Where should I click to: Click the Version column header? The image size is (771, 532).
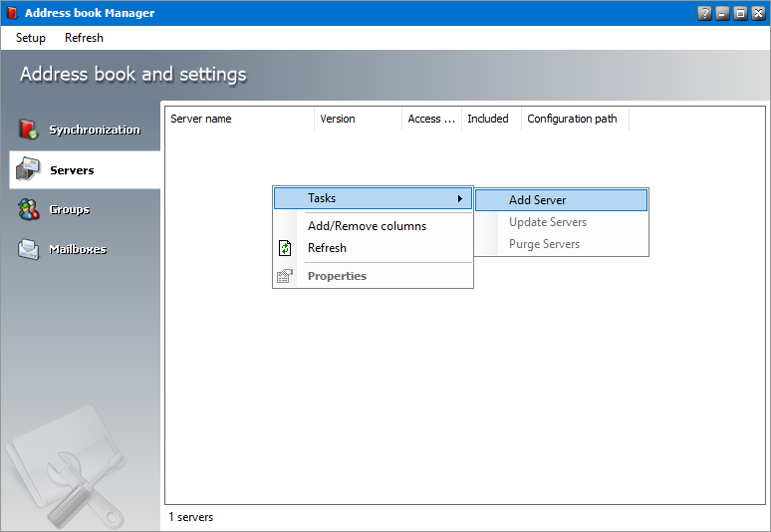[357, 119]
